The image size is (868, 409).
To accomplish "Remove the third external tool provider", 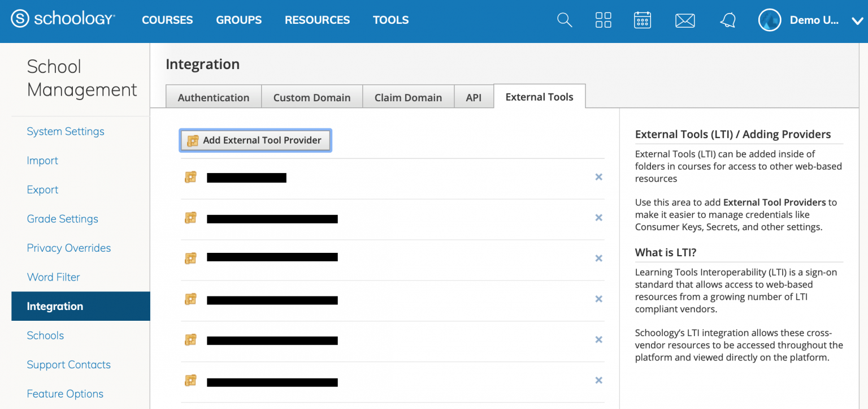I will click(x=599, y=259).
